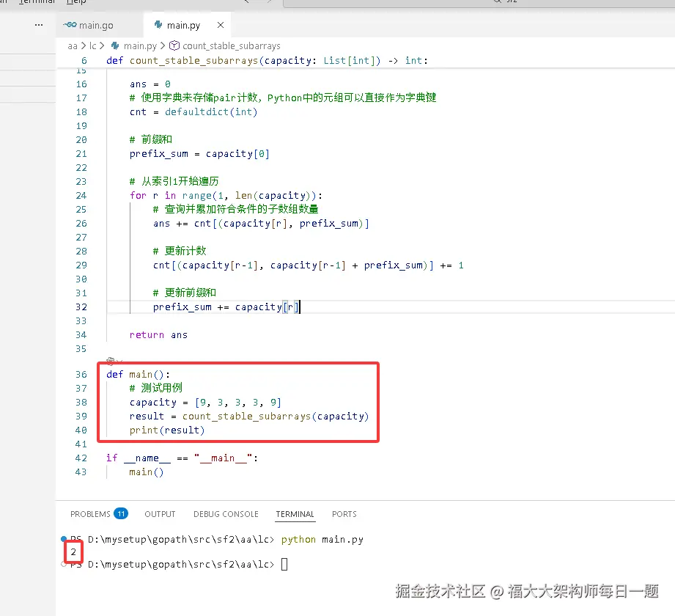Click 'prefix_sum += capacity[r]' line
Viewport: 675px width, 616px height.
pos(226,307)
